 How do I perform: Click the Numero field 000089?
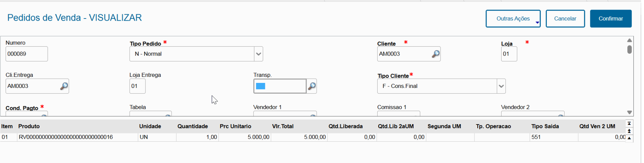26,54
